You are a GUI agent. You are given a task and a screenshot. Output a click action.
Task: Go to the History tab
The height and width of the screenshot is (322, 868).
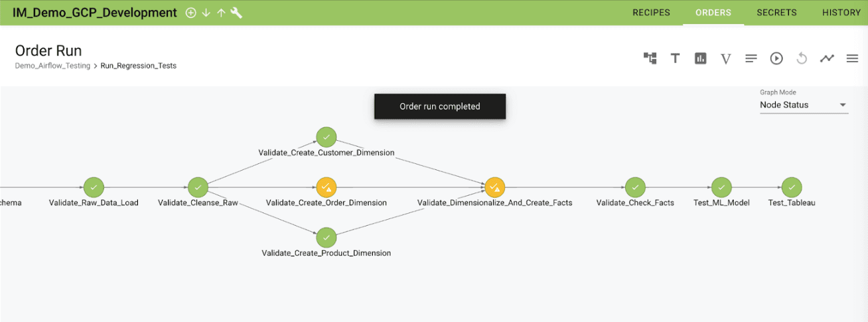(841, 13)
